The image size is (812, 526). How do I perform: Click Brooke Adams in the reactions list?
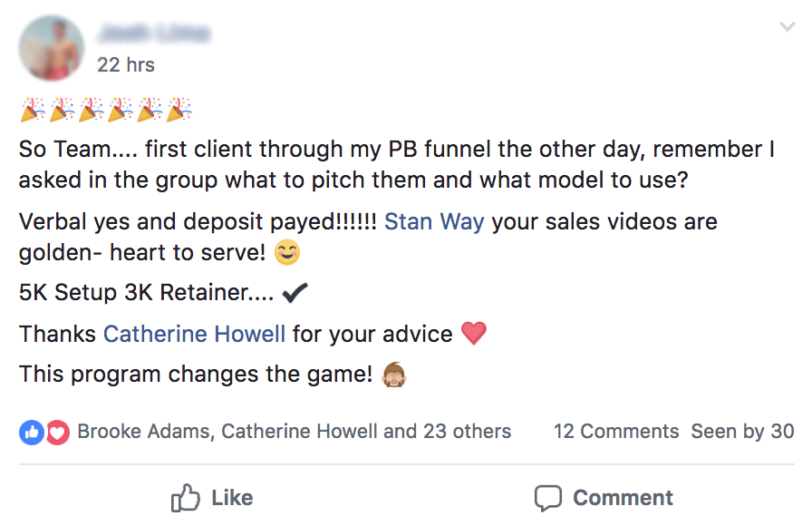pyautogui.click(x=144, y=432)
